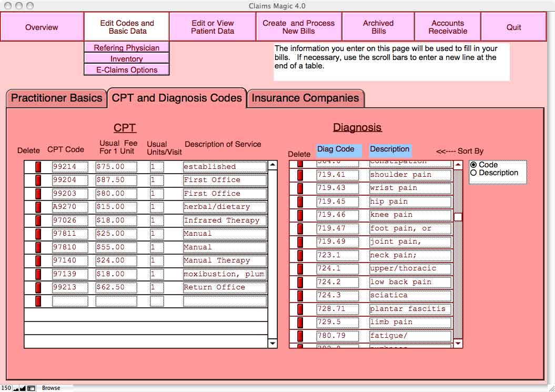Click the 724.2 diag code field
The height and width of the screenshot is (392, 555).
pyautogui.click(x=337, y=282)
